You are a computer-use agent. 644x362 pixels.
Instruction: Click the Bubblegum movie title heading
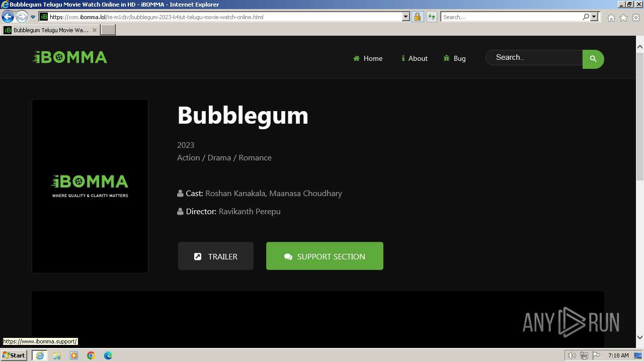[243, 116]
